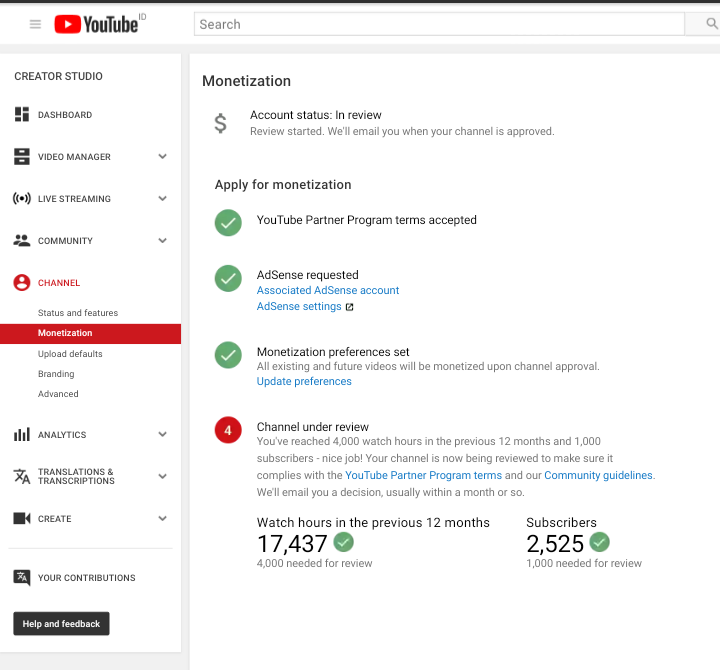Screen dimensions: 720x670
Task: Expand the Live Streaming section
Action: [163, 199]
